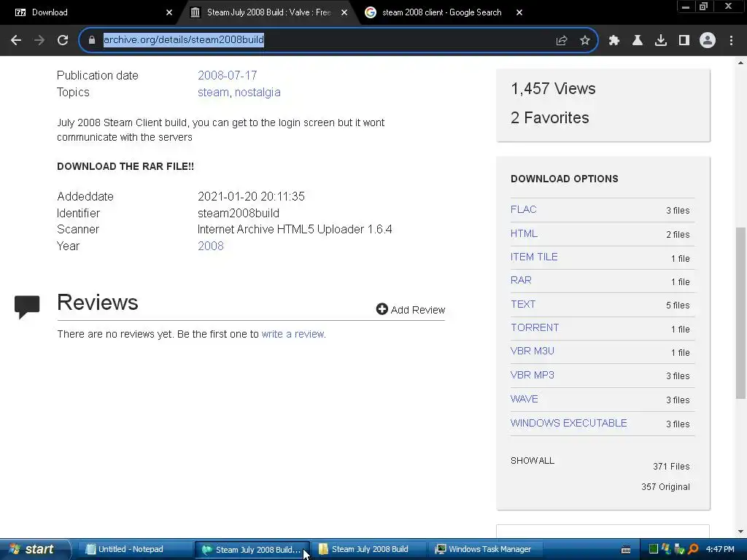
Task: Open the Year 2008 link
Action: [x=211, y=246]
